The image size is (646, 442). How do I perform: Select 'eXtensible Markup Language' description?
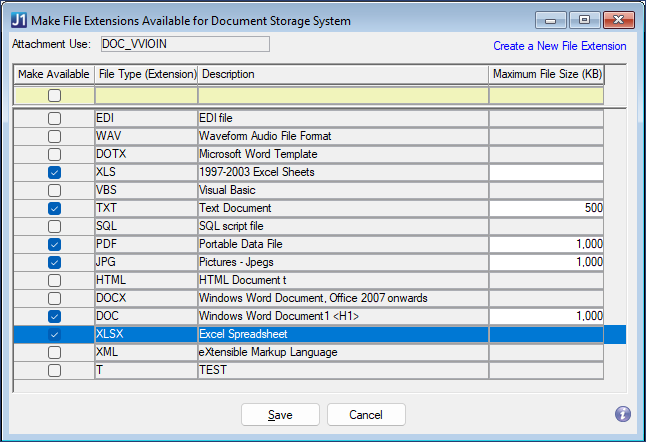point(343,352)
